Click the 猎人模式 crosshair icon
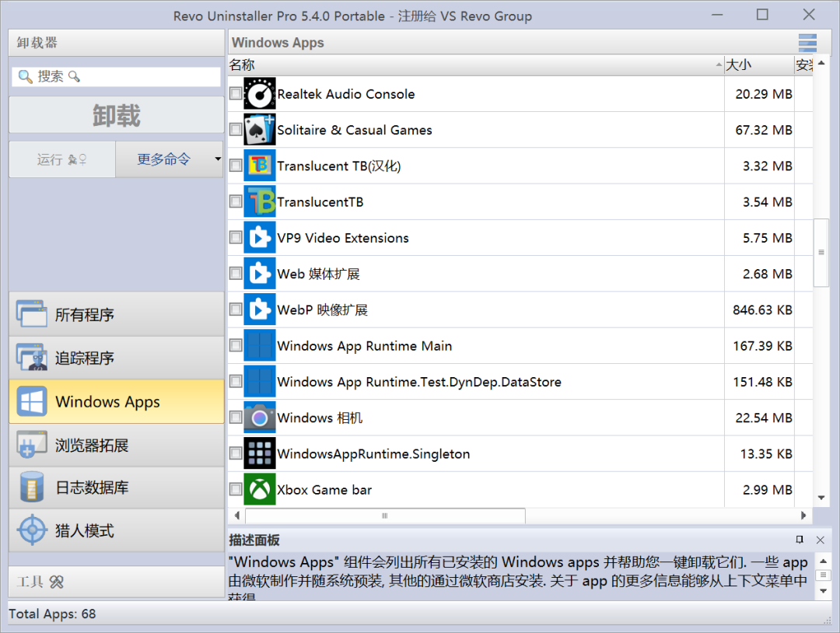Image resolution: width=840 pixels, height=633 pixels. (32, 530)
